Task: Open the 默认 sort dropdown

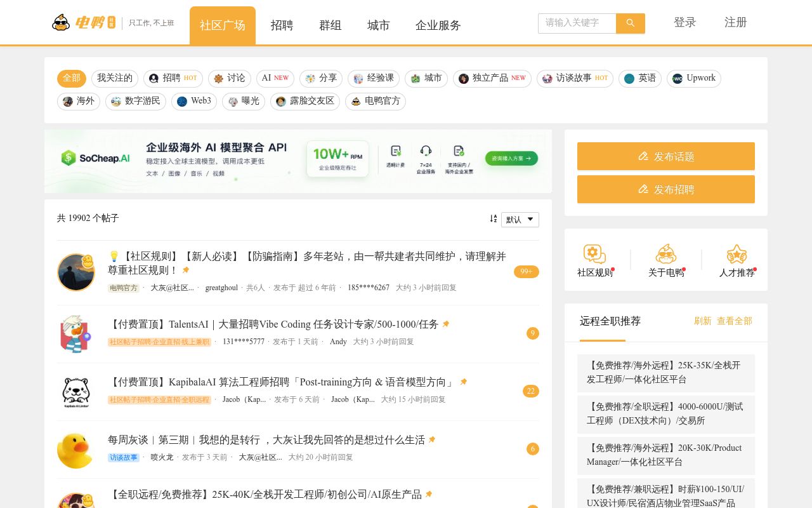Action: point(520,220)
